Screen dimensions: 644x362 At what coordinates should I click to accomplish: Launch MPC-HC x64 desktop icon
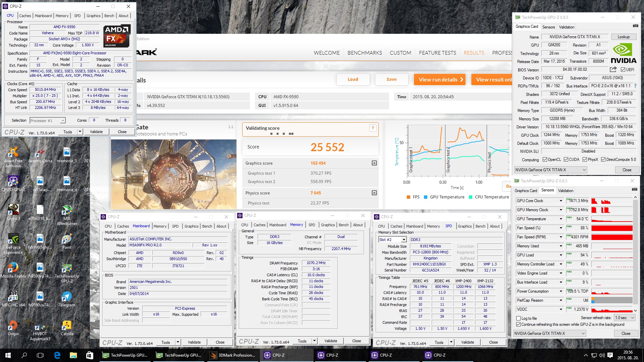click(13, 299)
